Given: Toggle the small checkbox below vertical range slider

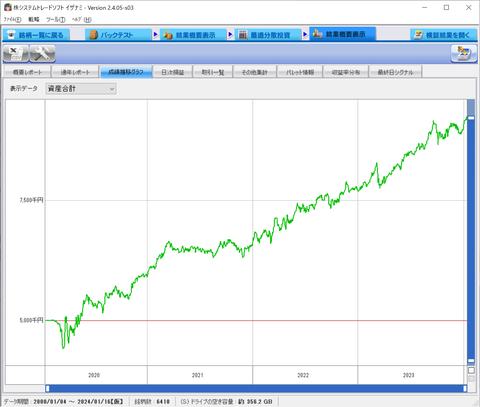Looking at the screenshot, I should [x=471, y=370].
